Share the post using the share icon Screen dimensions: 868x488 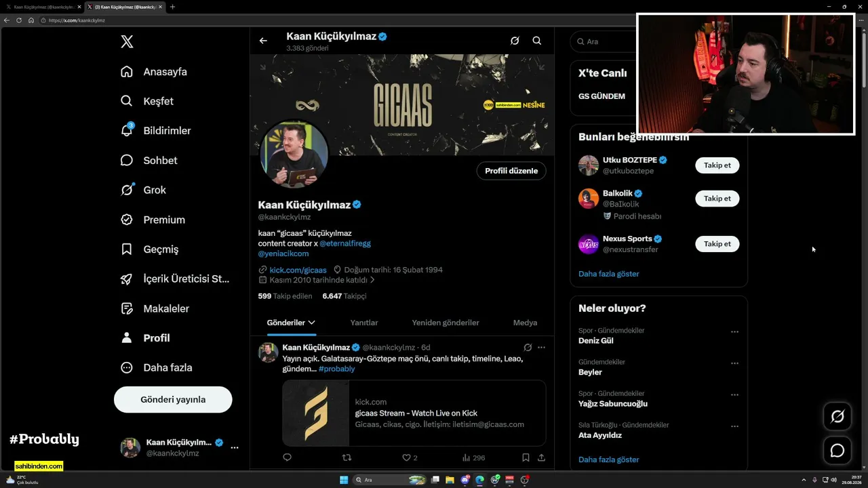(x=541, y=457)
